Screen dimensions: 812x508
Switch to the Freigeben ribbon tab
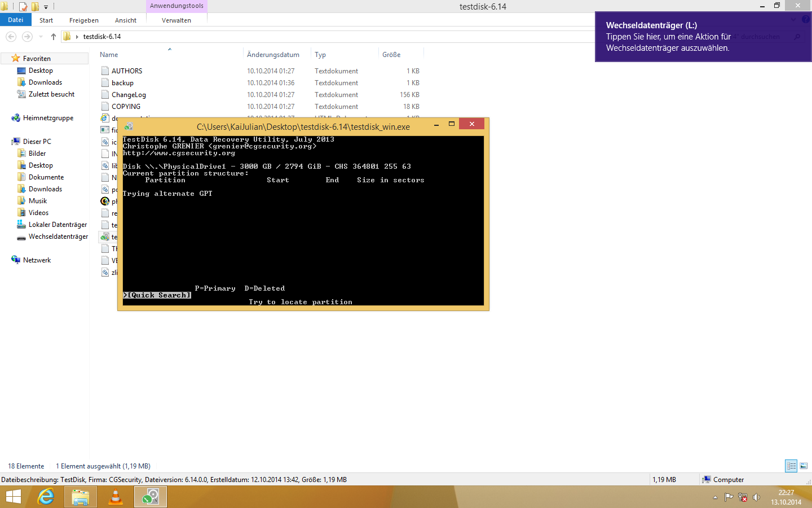[x=84, y=20]
